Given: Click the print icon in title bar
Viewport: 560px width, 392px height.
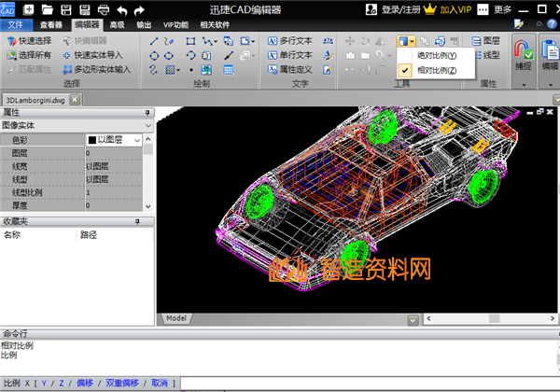Looking at the screenshot, I should 102,8.
